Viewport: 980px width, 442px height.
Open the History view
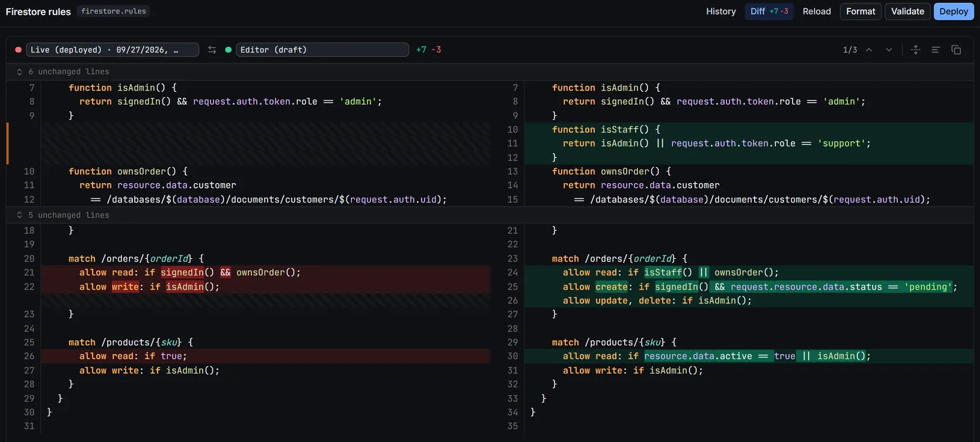pos(721,11)
